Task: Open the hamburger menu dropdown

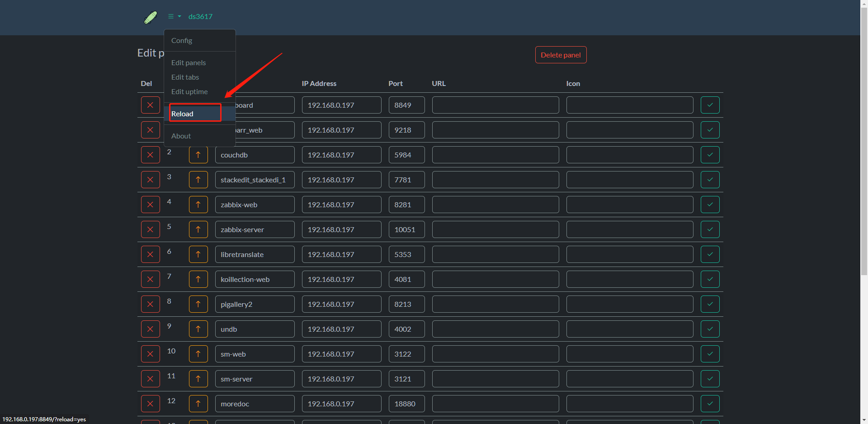Action: click(x=175, y=16)
